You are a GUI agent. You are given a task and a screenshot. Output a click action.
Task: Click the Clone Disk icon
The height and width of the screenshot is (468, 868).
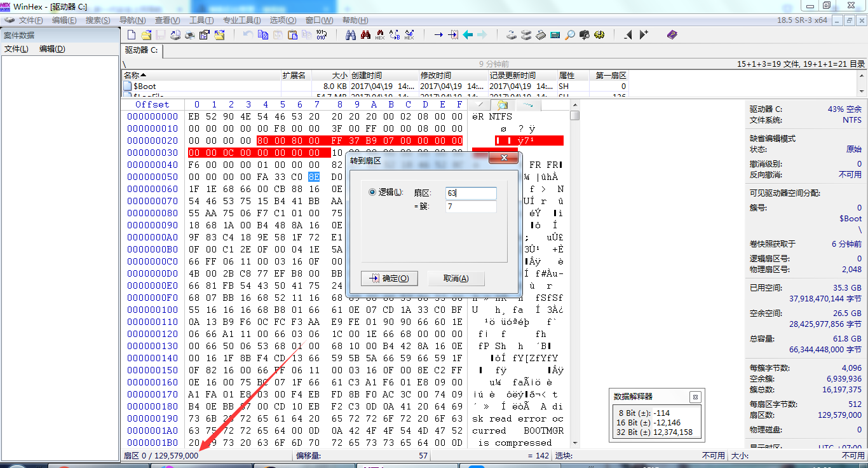pyautogui.click(x=526, y=35)
